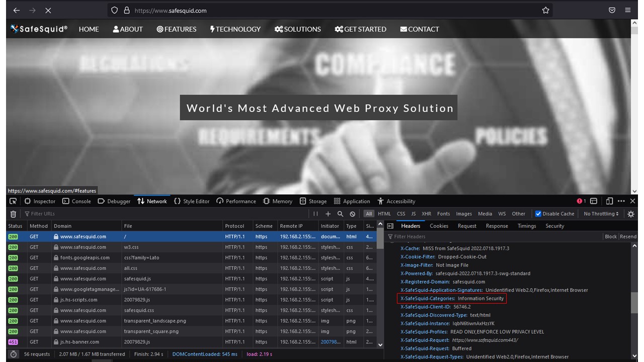Open the No Throttling dropdown

coord(601,214)
